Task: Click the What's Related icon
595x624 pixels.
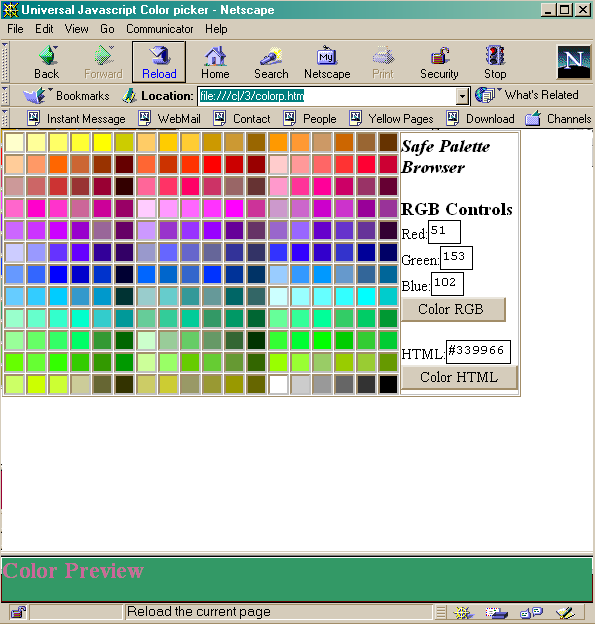Action: (485, 96)
